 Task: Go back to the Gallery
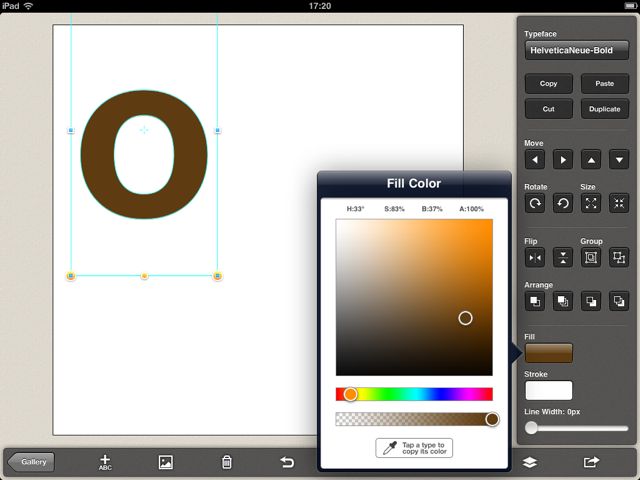[31, 462]
